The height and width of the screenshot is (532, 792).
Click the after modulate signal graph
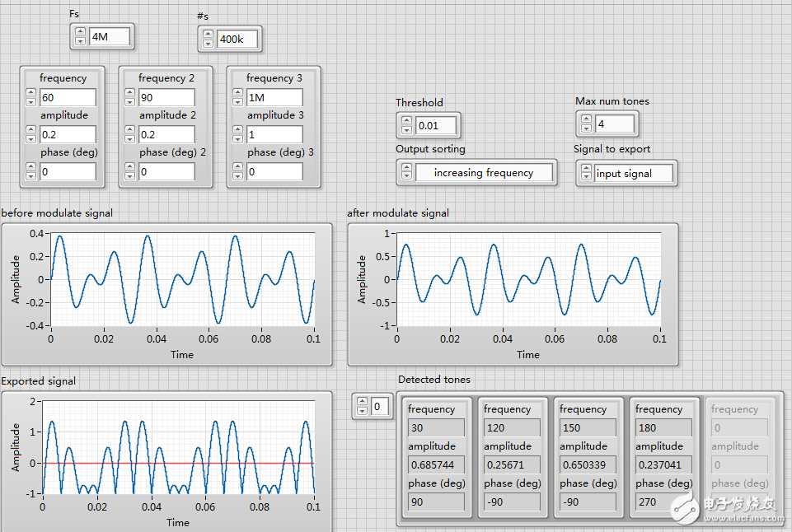click(528, 280)
